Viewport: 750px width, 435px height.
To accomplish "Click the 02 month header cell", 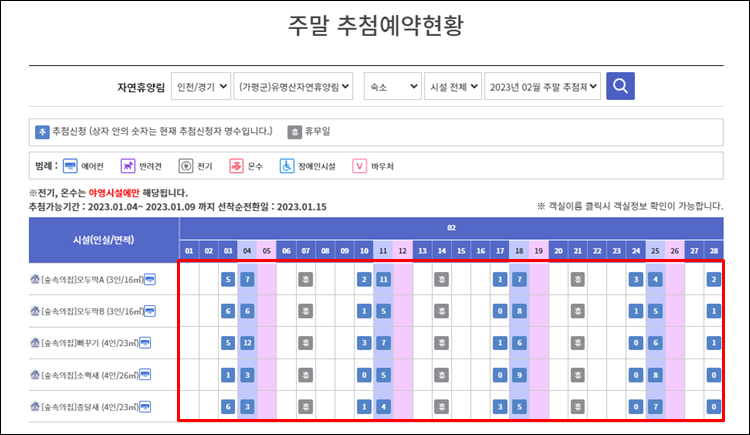I will pyautogui.click(x=452, y=228).
